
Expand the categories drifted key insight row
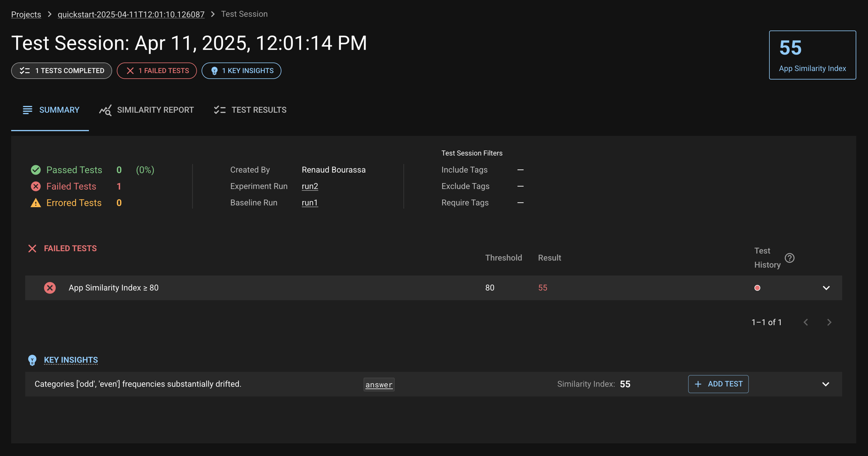tap(826, 384)
